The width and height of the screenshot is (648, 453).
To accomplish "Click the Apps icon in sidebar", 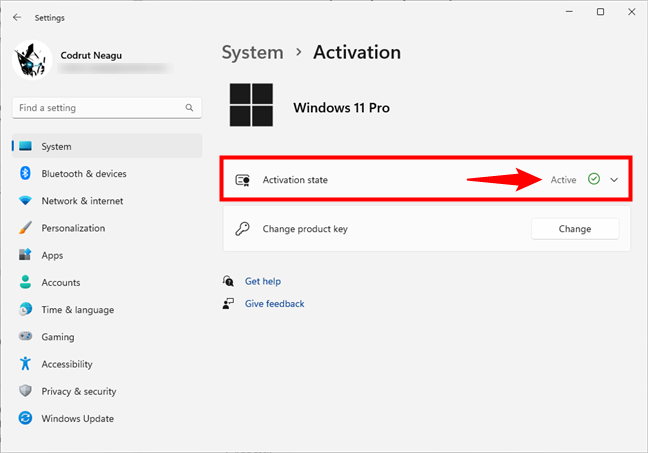I will pos(25,255).
